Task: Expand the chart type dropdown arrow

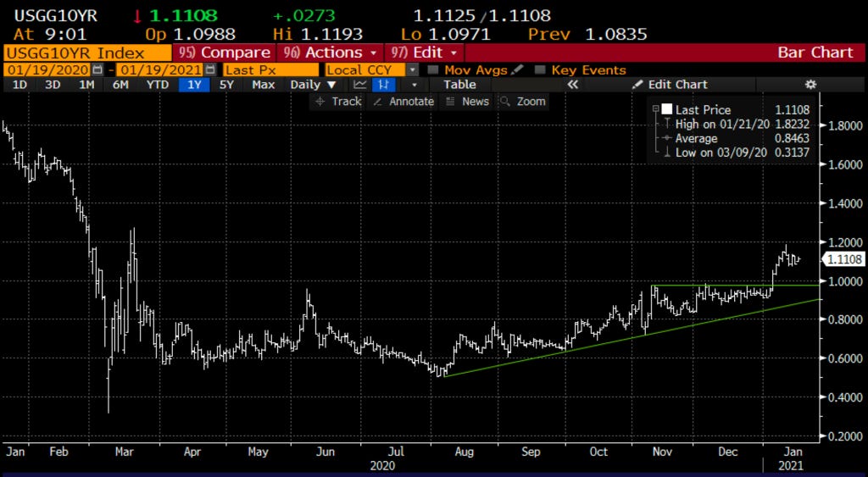Action: 414,85
